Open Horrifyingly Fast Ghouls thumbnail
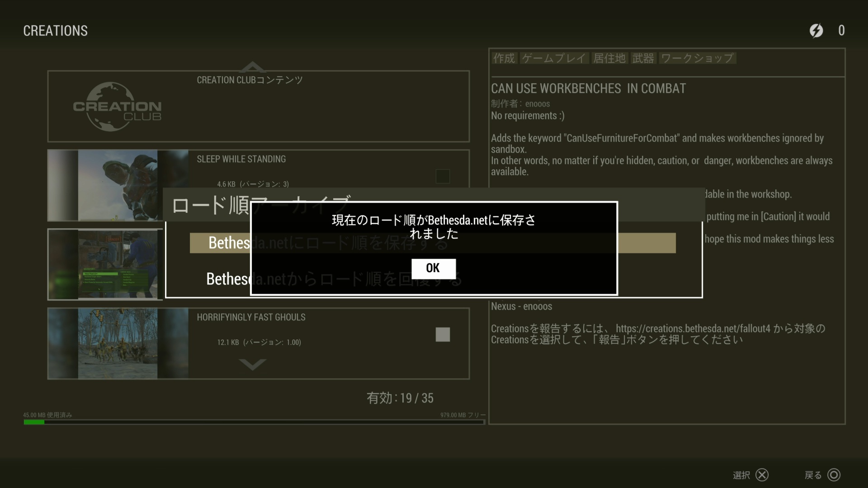Viewport: 868px width, 488px height. coord(118,343)
